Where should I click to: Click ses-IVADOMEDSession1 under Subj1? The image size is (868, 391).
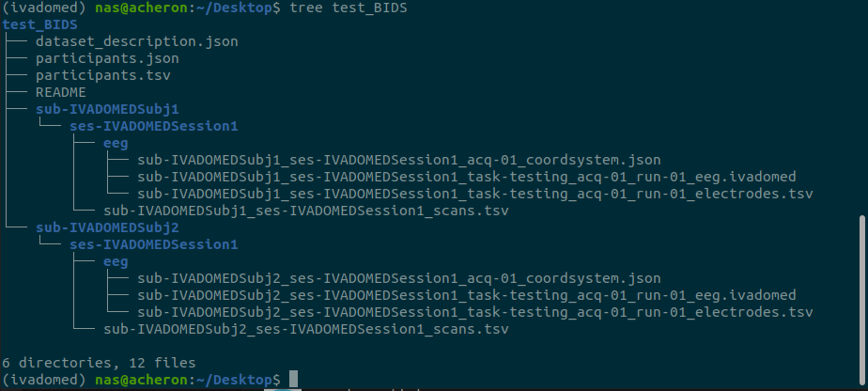[x=154, y=126]
